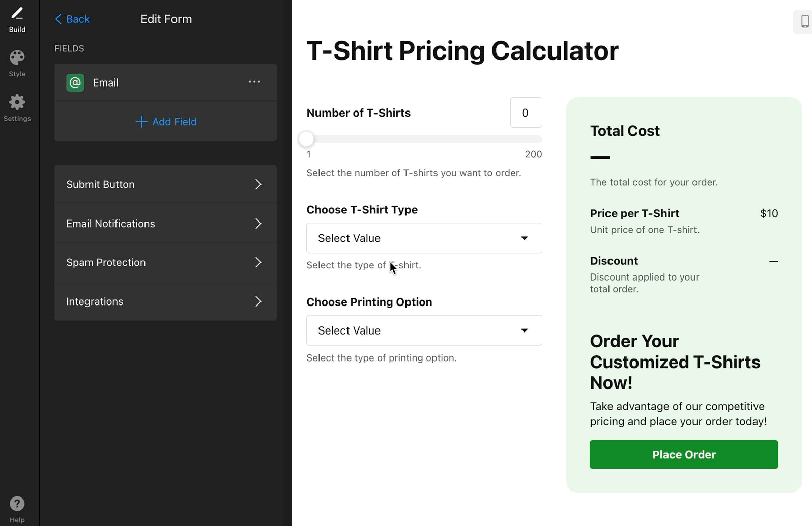812x526 pixels.
Task: Open the Choose T-Shirt Type dropdown
Action: [424, 238]
